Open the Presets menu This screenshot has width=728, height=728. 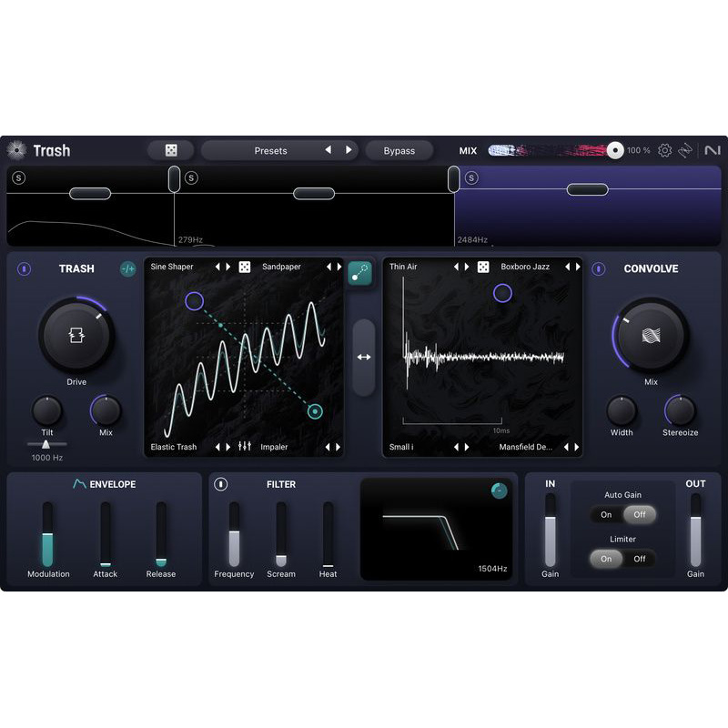pos(270,150)
